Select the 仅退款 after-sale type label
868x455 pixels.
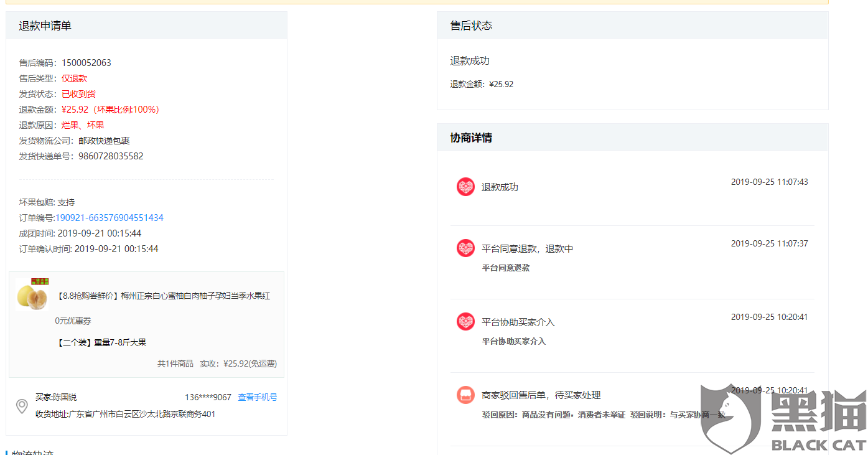click(x=75, y=78)
